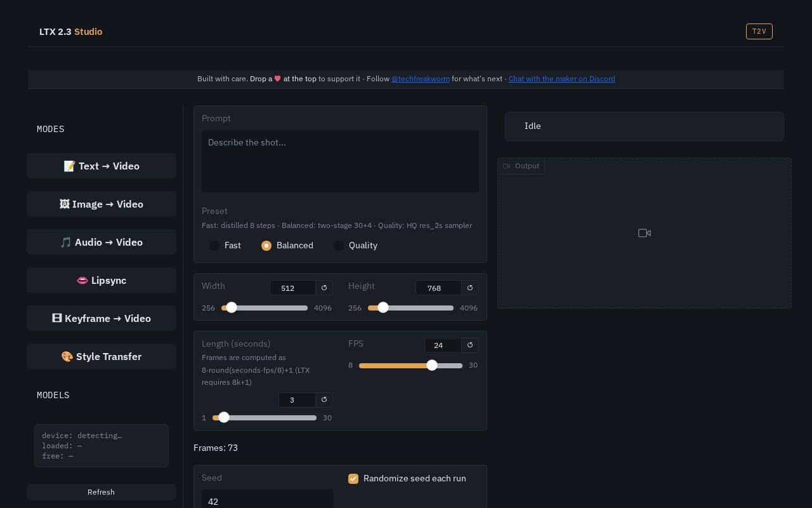Reset the FPS value with its reset icon
Image resolution: width=812 pixels, height=508 pixels.
tap(470, 345)
